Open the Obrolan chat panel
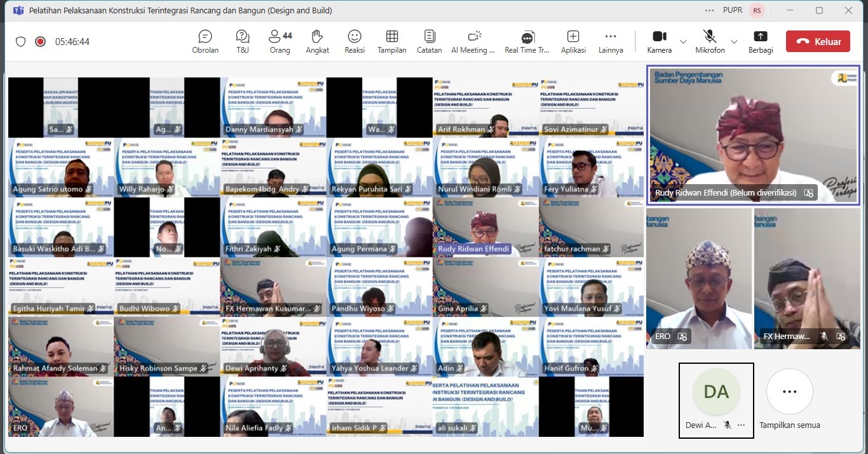868x454 pixels. click(205, 41)
